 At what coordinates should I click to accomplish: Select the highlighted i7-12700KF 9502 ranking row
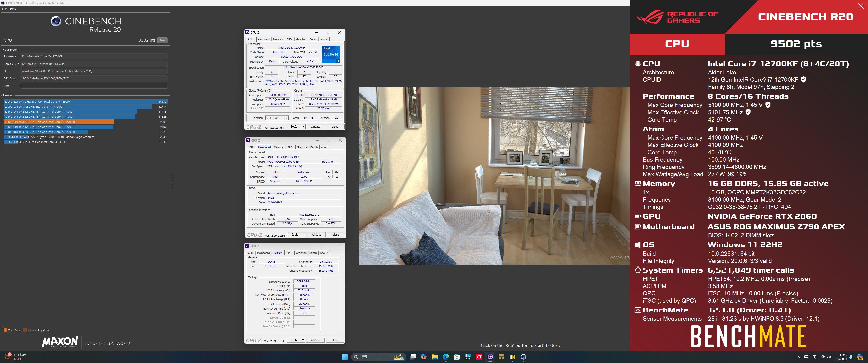[85, 122]
